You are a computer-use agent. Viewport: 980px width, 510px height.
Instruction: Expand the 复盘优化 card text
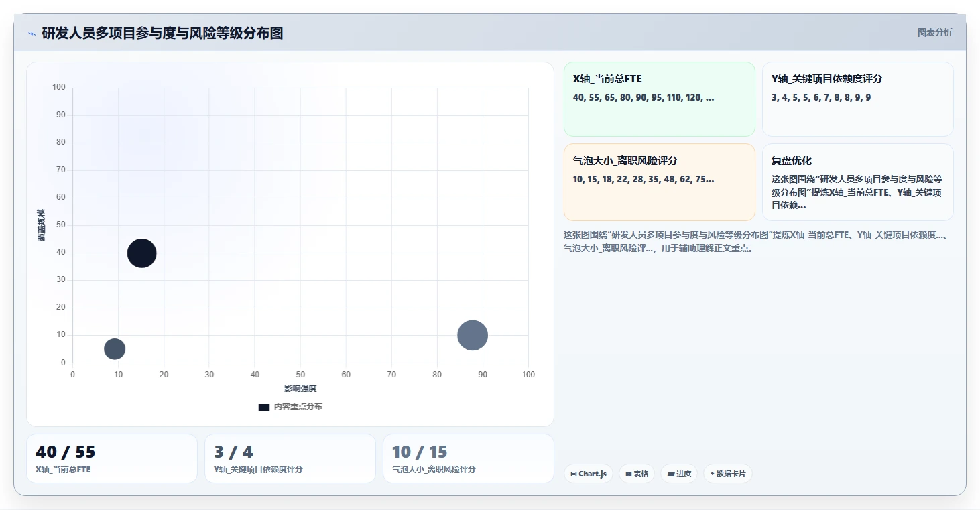[x=858, y=182]
